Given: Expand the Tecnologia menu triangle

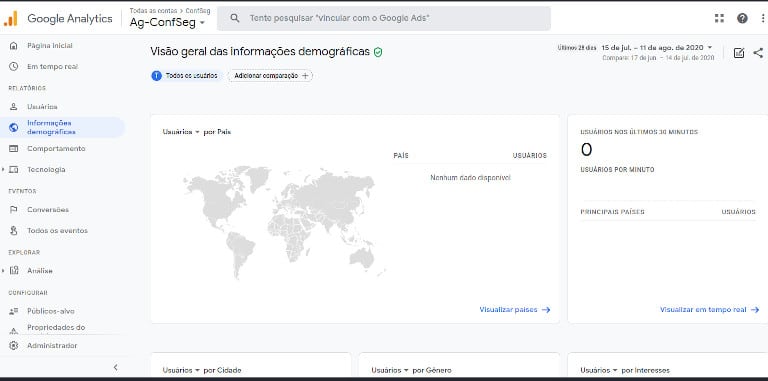Looking at the screenshot, I should coord(3,169).
